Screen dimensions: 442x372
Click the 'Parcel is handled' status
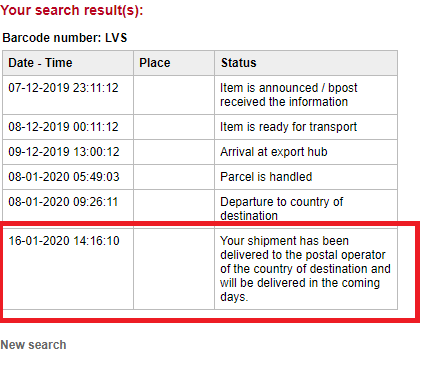pos(266,177)
